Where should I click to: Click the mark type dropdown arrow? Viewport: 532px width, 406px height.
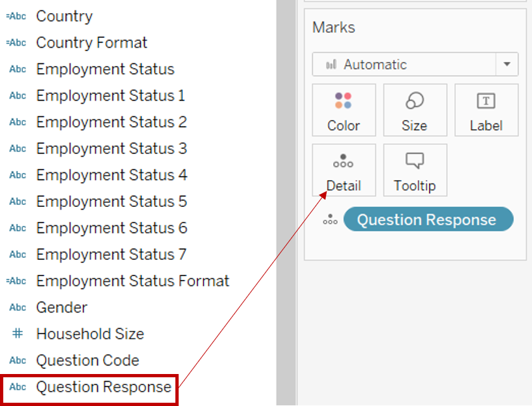pos(507,65)
